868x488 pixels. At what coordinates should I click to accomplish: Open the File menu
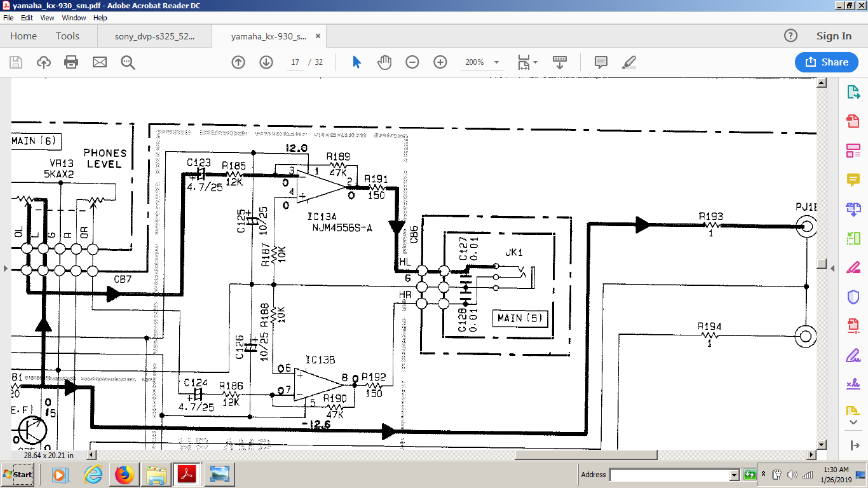point(8,18)
